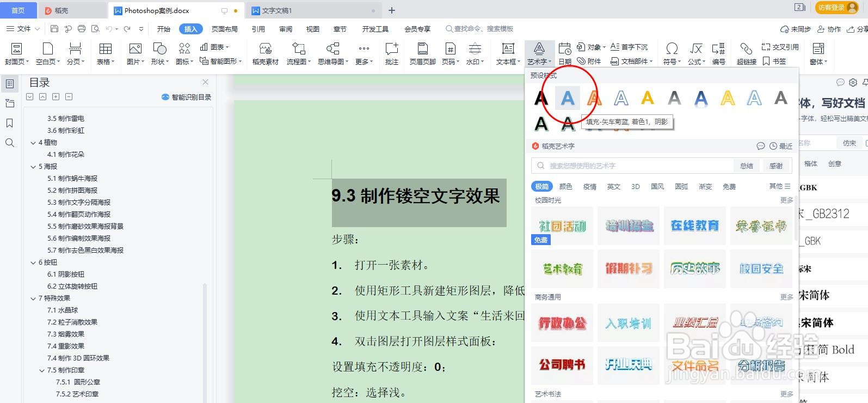The width and height of the screenshot is (868, 403).
Task: Switch to the 引用 ribbon tab
Action: click(258, 29)
